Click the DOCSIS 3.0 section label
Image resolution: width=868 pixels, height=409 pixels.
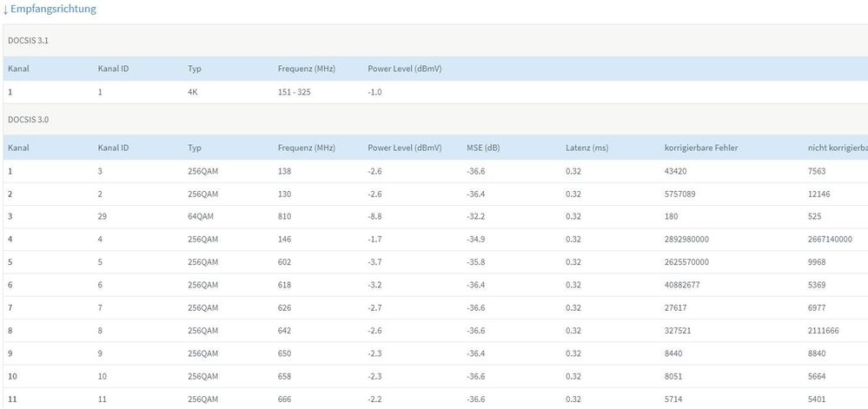click(x=28, y=119)
